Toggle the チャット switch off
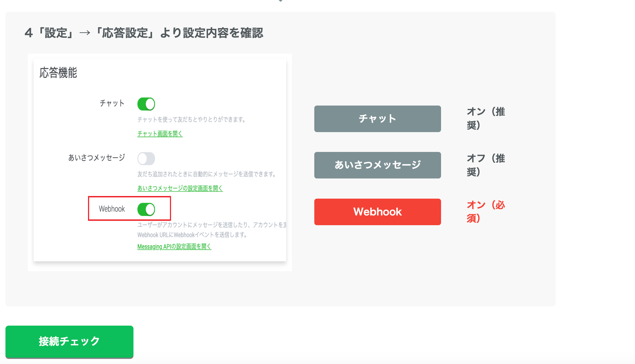Image resolution: width=635 pixels, height=364 pixels. pos(146,104)
